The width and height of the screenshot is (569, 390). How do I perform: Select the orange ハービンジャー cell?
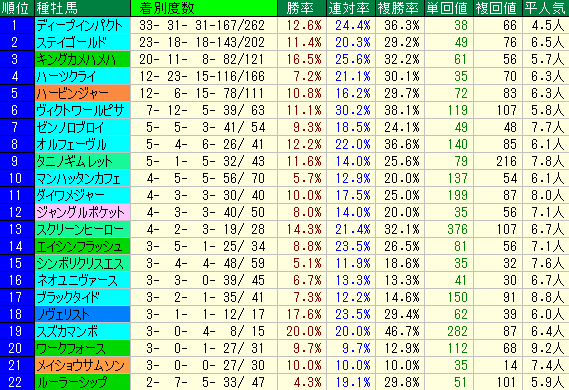(82, 93)
